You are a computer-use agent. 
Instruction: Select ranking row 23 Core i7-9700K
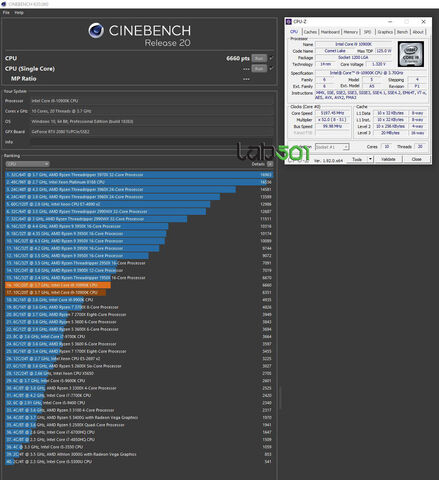(x=139, y=337)
